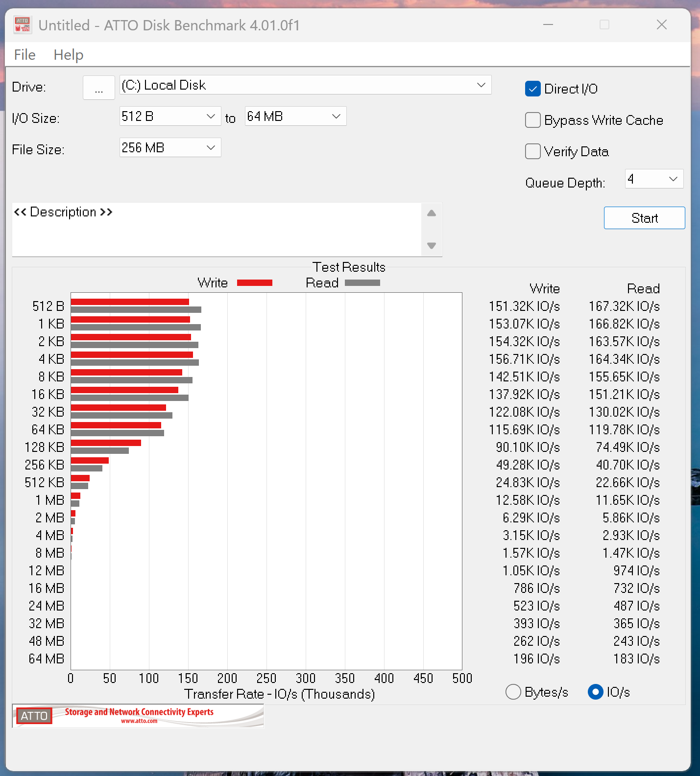
Task: Open the I/O Size minimum 512 B dropdown
Action: tap(170, 117)
